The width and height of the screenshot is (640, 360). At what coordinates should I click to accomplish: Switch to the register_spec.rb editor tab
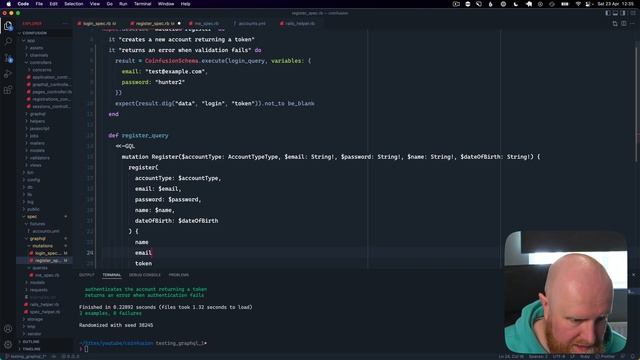pyautogui.click(x=155, y=24)
